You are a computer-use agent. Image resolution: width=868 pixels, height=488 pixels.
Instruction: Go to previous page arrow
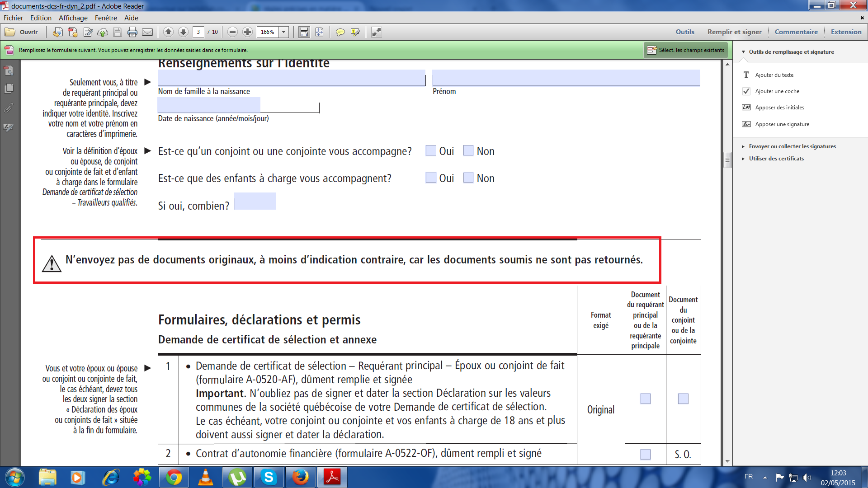pos(168,32)
